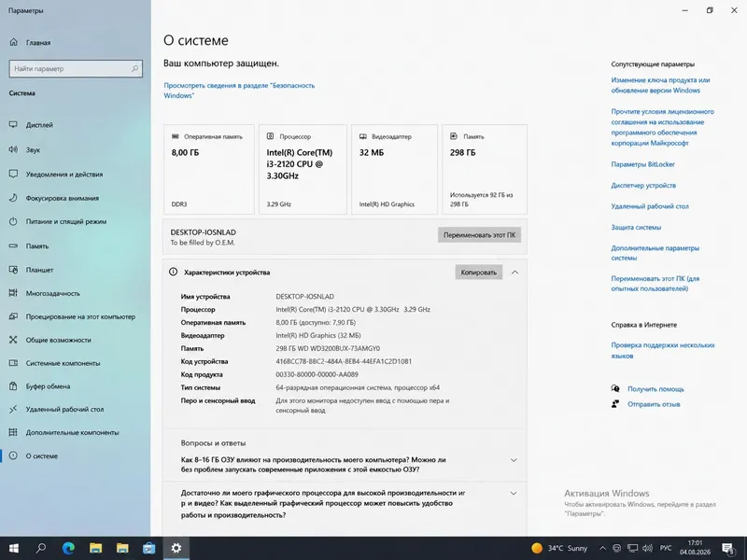The width and height of the screenshot is (747, 560).
Task: Open Питание и спящий режим power icon
Action: coord(13,221)
